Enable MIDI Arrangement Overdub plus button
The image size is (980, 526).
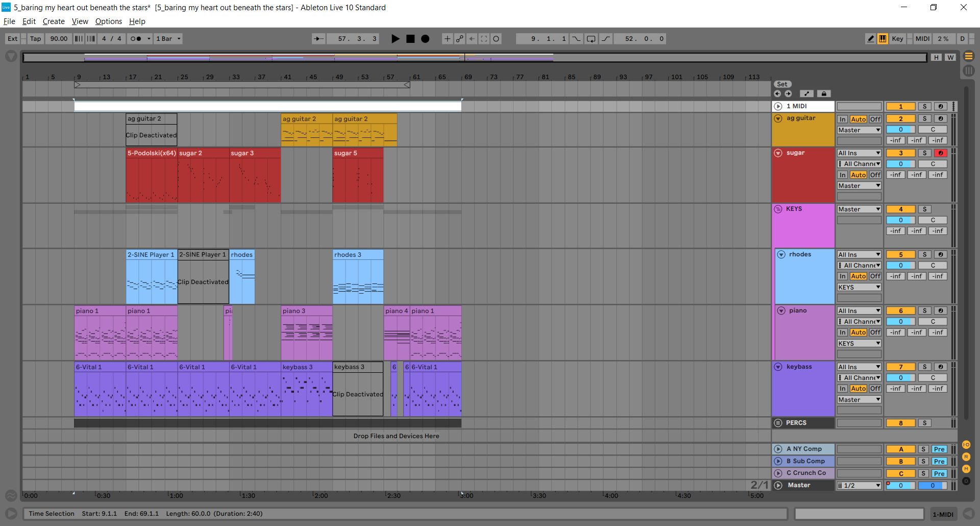447,39
